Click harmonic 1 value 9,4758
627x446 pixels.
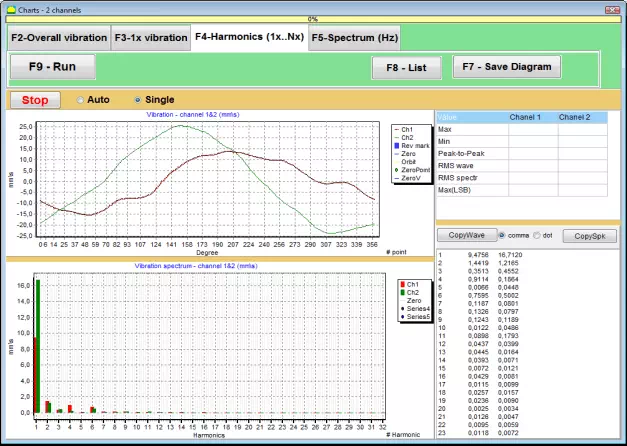pos(478,255)
